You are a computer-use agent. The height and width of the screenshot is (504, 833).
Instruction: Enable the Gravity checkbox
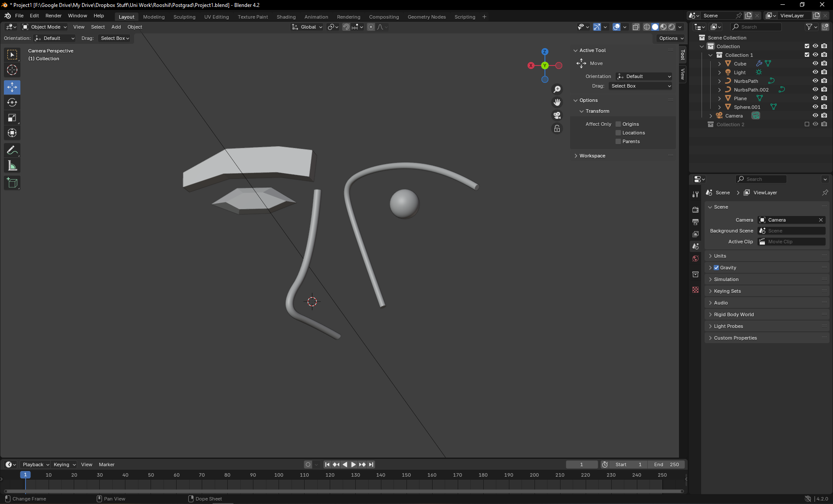pyautogui.click(x=716, y=268)
